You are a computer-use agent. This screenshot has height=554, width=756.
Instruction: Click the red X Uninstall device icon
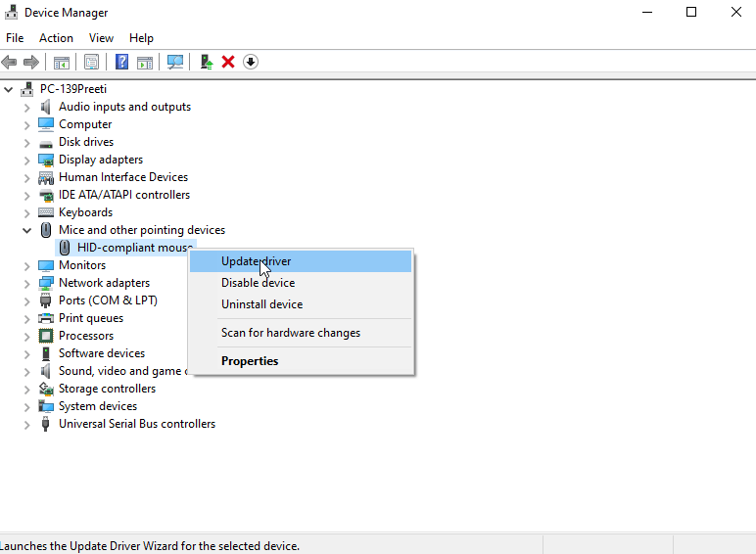click(228, 62)
